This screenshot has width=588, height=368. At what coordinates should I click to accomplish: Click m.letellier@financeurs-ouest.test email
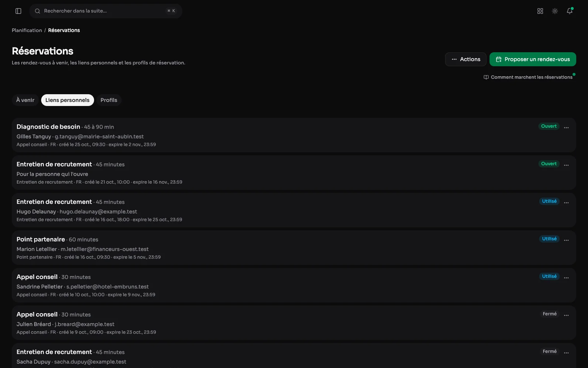pos(105,249)
